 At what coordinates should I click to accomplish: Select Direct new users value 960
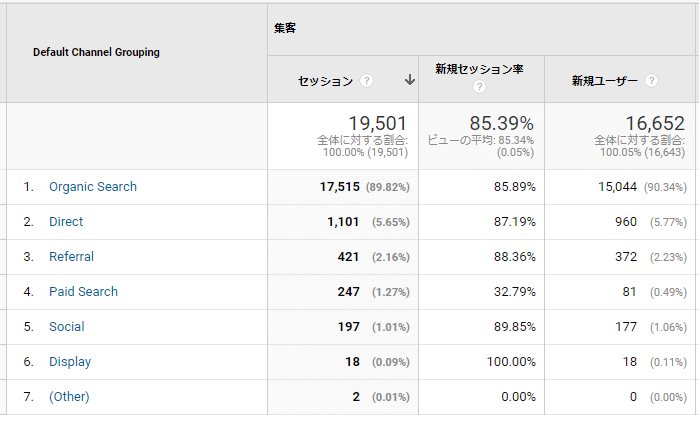(626, 222)
